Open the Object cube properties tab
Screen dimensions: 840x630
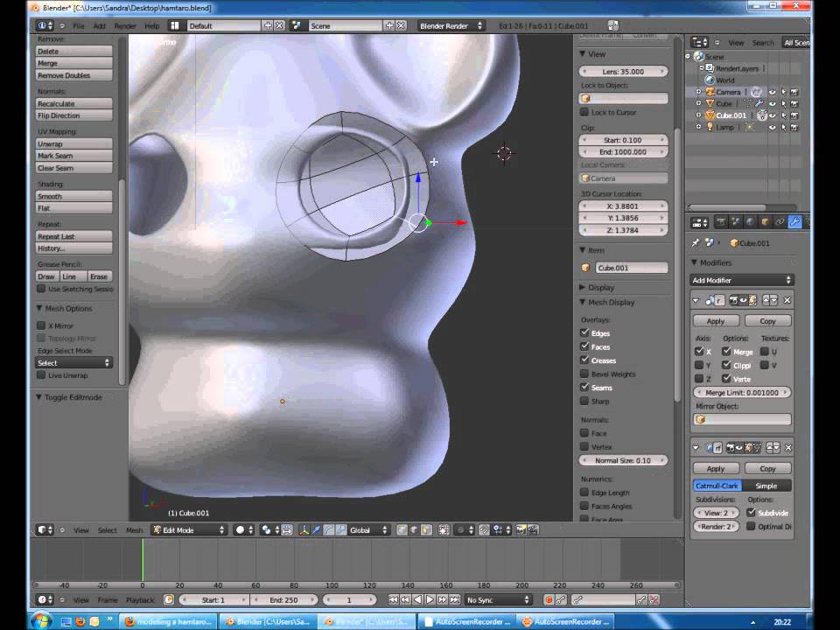point(765,221)
